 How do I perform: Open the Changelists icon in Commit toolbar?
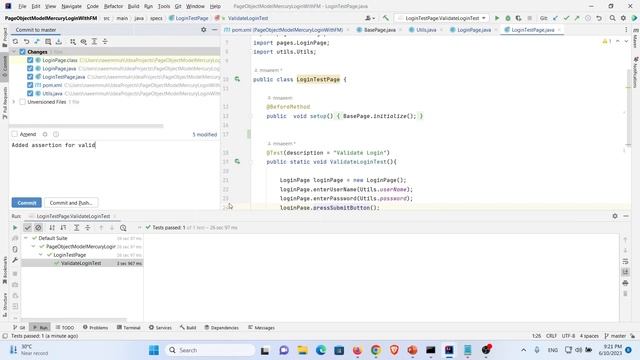(48, 42)
